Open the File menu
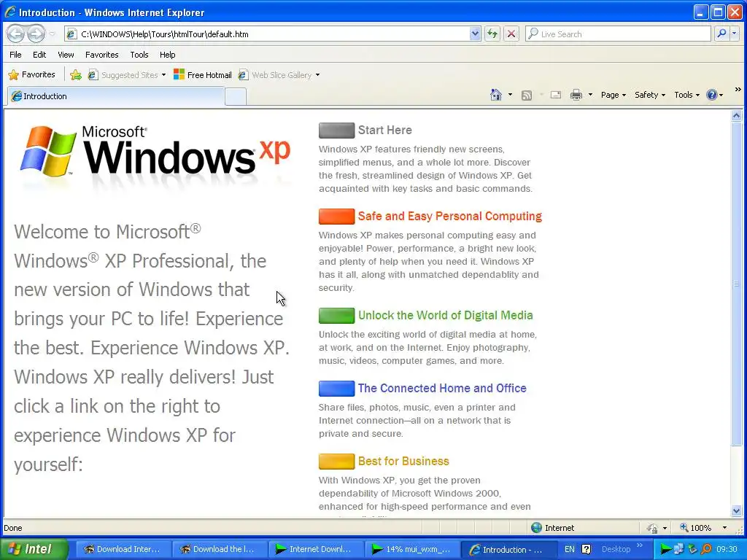747x560 pixels. pos(15,55)
